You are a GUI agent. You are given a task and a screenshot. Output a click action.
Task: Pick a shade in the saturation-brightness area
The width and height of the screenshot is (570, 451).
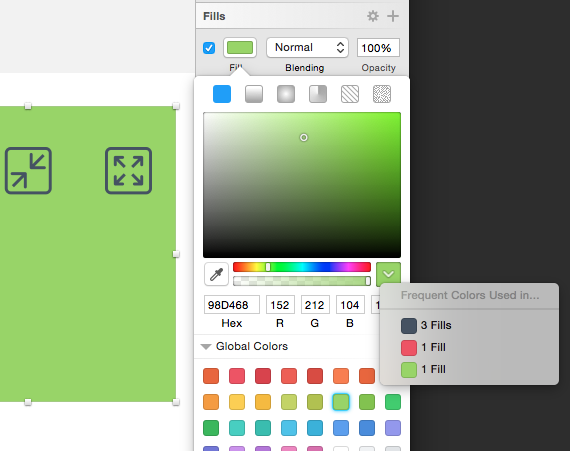coord(302,185)
